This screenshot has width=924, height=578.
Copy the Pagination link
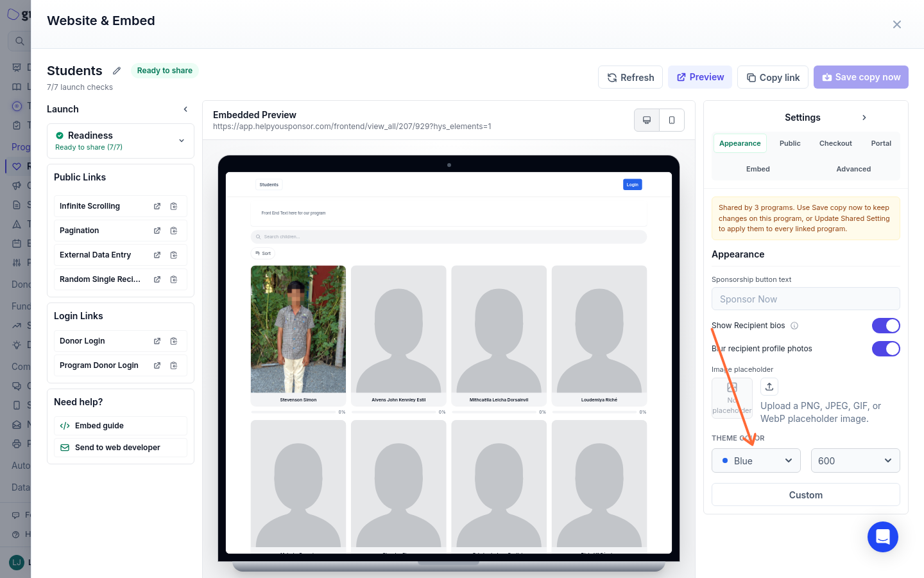pos(174,231)
